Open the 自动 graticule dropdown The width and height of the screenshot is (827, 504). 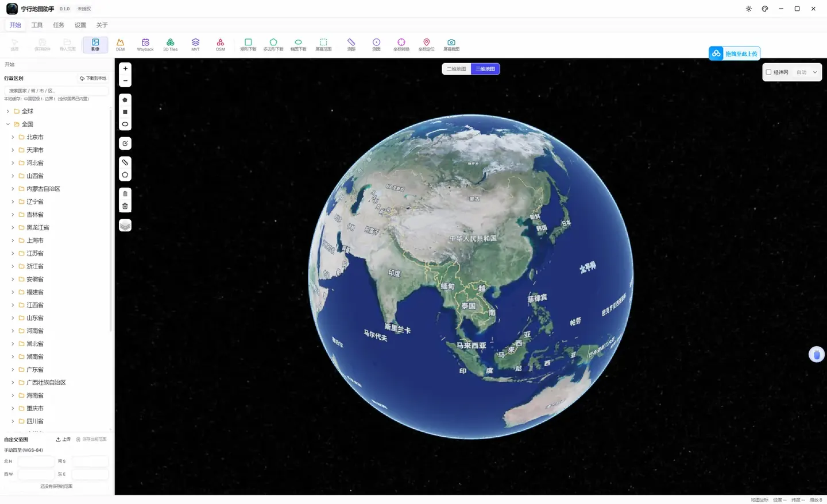tap(807, 72)
